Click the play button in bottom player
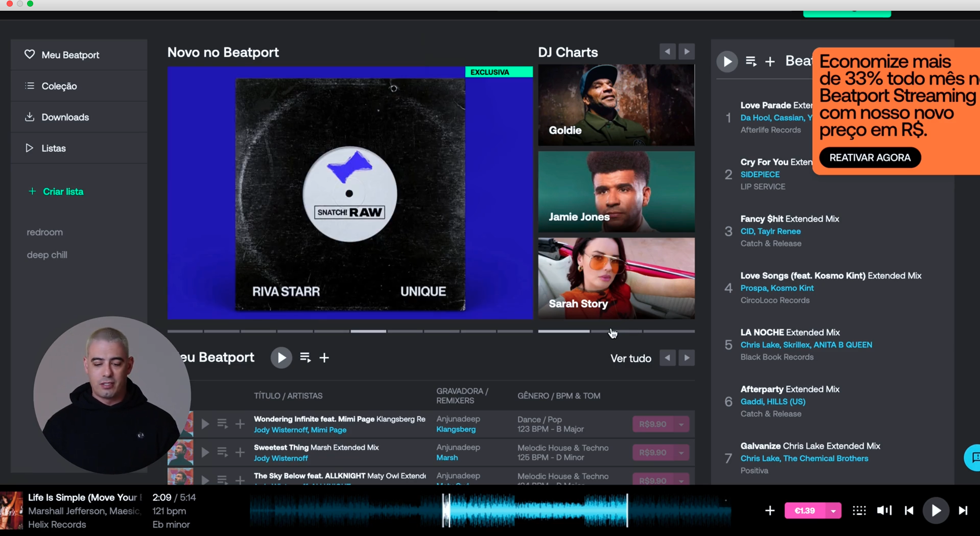980x536 pixels. (936, 510)
